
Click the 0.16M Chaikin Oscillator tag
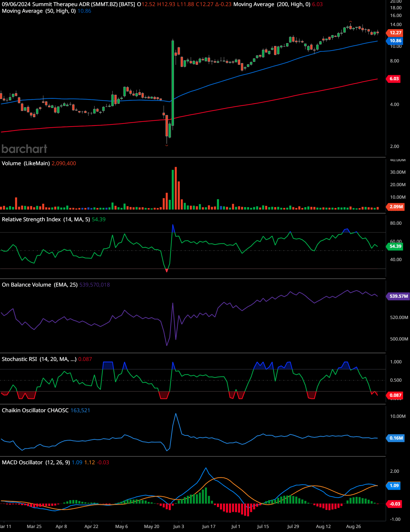click(396, 438)
